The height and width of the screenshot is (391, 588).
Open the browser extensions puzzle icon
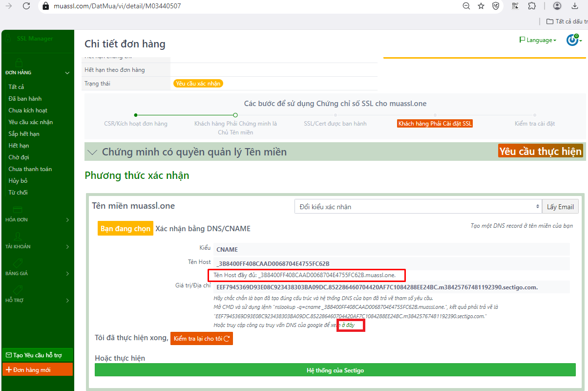[x=532, y=6]
